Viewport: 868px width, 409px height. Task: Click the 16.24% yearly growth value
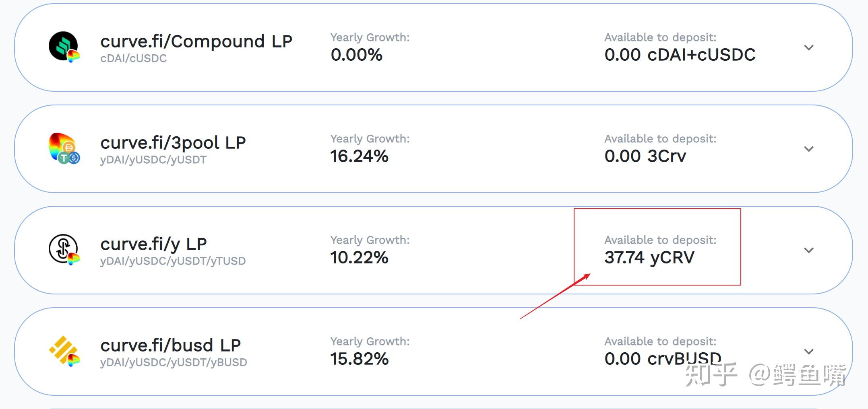(x=359, y=156)
